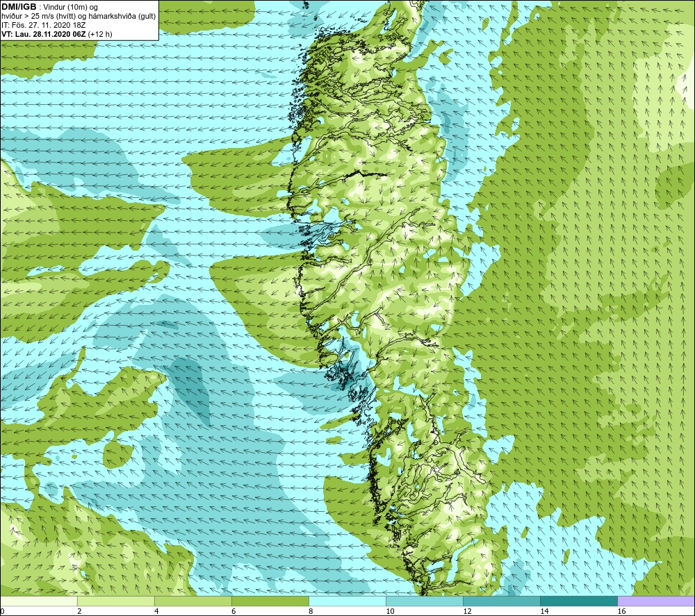Click the pale 0–2 m/s legend swatch

tap(39, 601)
